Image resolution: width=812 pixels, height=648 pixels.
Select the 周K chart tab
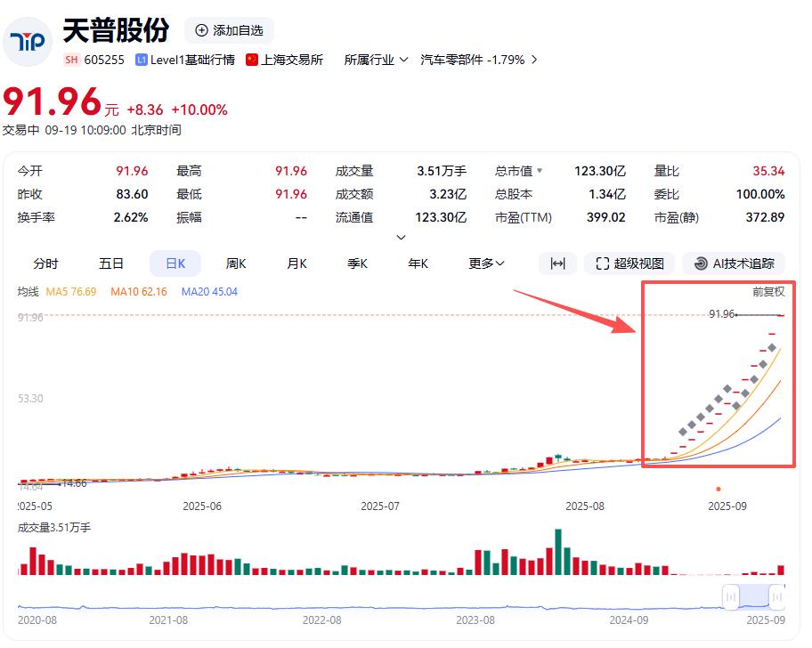pyautogui.click(x=236, y=263)
